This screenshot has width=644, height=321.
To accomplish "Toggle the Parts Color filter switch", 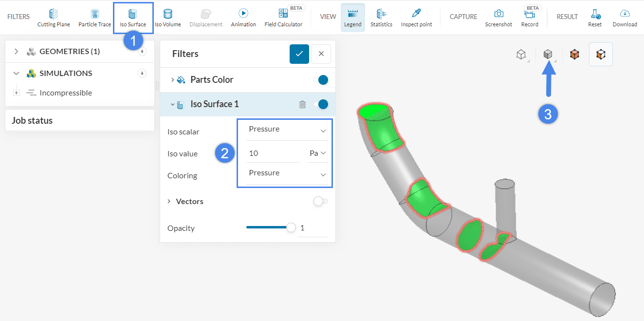I will tap(320, 80).
